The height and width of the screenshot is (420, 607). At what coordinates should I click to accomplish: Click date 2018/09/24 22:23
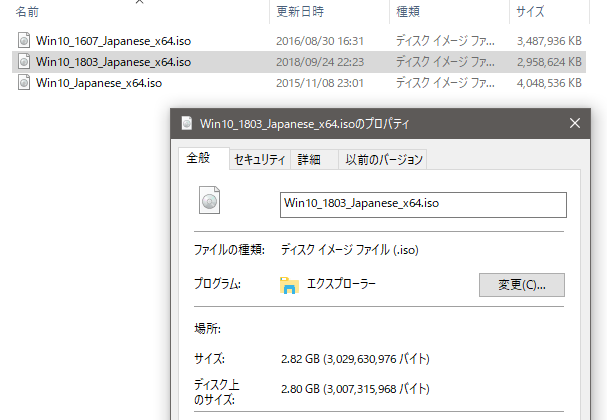tap(320, 62)
